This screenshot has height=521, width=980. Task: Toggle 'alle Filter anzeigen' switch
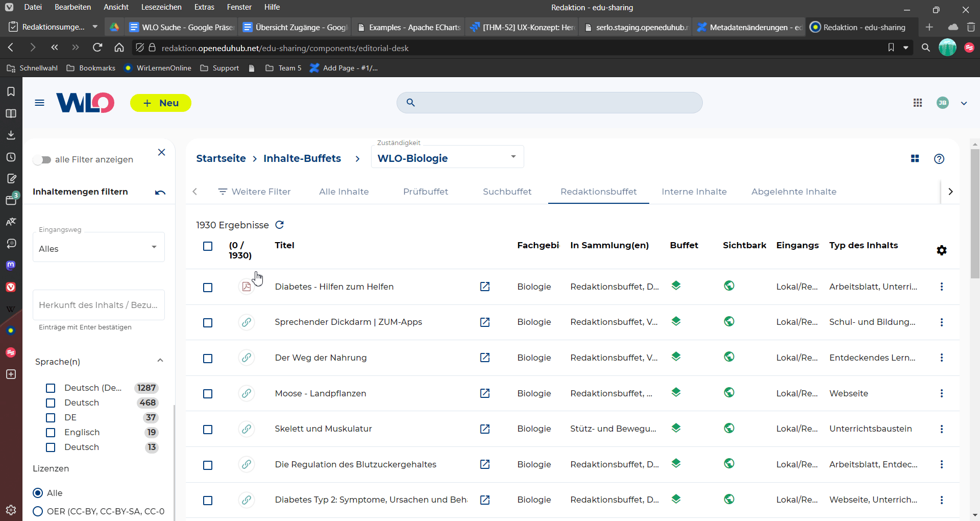click(x=42, y=160)
